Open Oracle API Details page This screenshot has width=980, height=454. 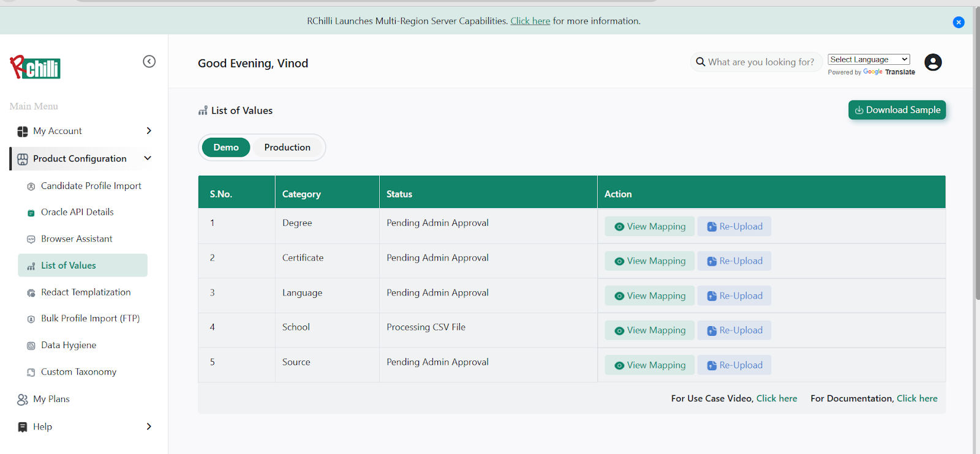(x=77, y=212)
